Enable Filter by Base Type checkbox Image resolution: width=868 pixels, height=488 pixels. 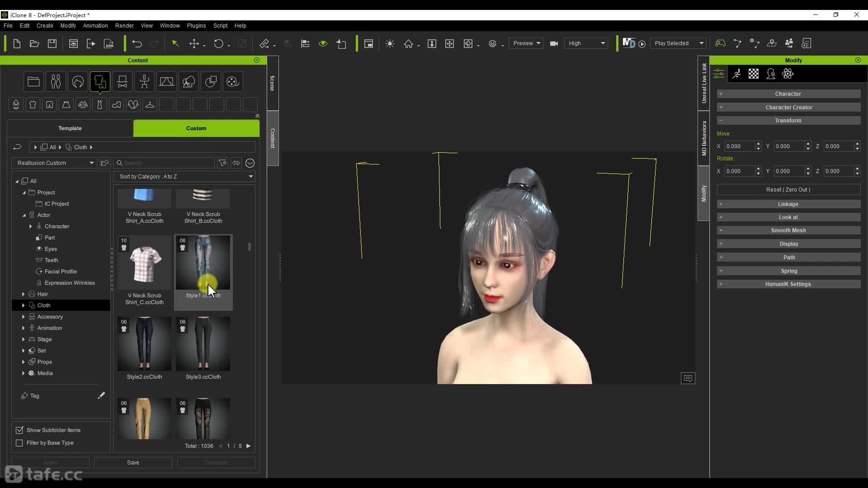click(19, 443)
